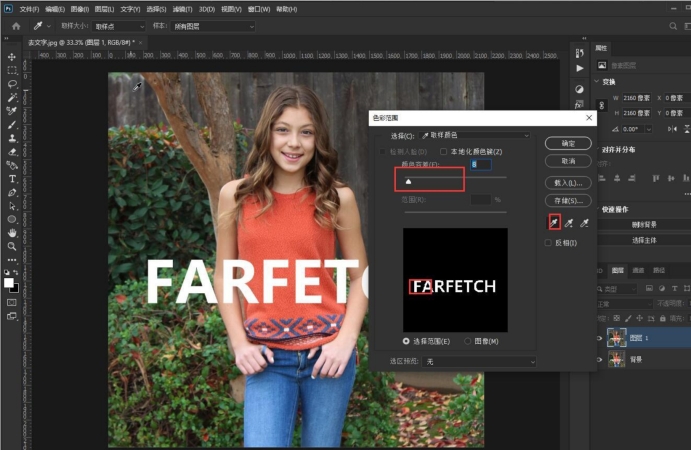691x450 pixels.
Task: Open the Actions play panel icon
Action: [580, 68]
